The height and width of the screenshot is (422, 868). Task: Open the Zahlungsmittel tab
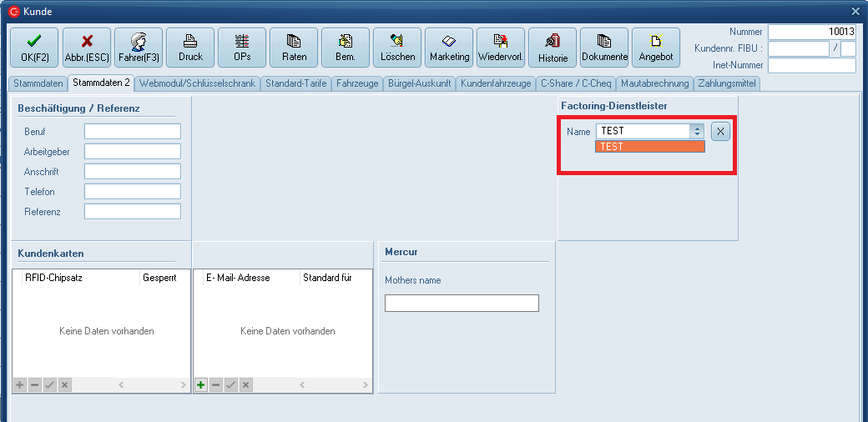728,83
